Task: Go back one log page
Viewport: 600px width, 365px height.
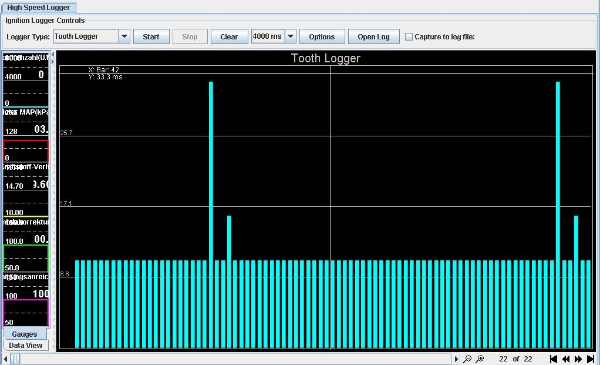Action: pos(566,359)
